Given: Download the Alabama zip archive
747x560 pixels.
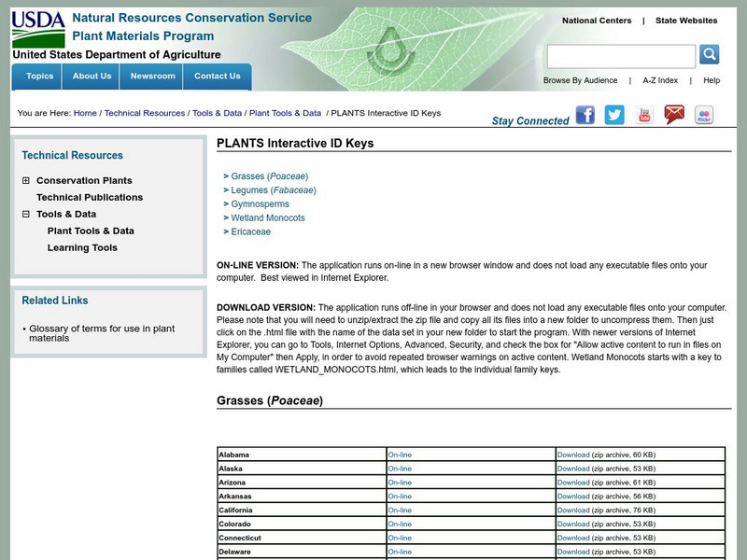Looking at the screenshot, I should point(573,455).
